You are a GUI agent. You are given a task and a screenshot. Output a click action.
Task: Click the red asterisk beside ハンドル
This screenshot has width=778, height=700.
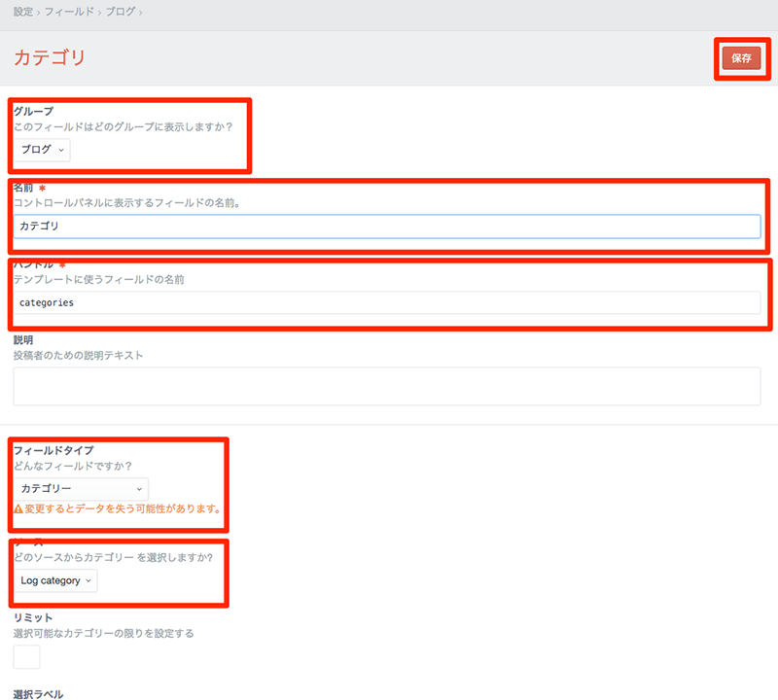62,264
